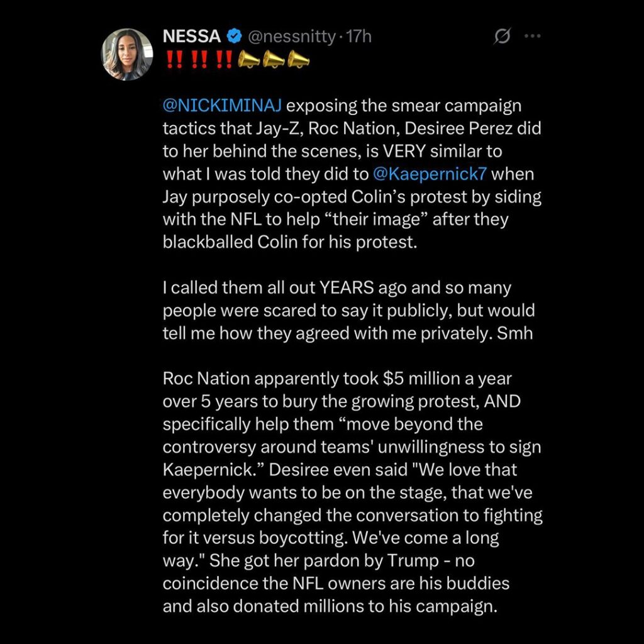Click the Grok slashed-circle icon
Viewport: 644px width, 644px height.
pos(502,37)
